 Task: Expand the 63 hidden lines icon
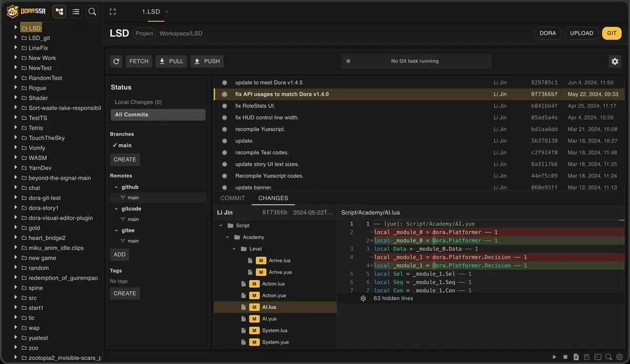pyautogui.click(x=363, y=298)
